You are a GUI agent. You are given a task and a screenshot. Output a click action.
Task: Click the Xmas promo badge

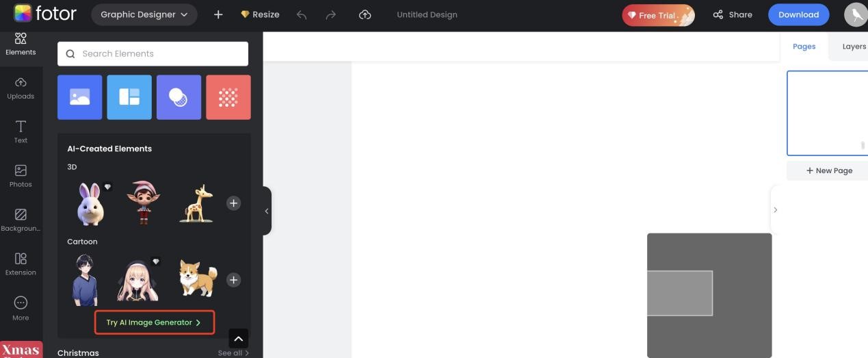21,350
